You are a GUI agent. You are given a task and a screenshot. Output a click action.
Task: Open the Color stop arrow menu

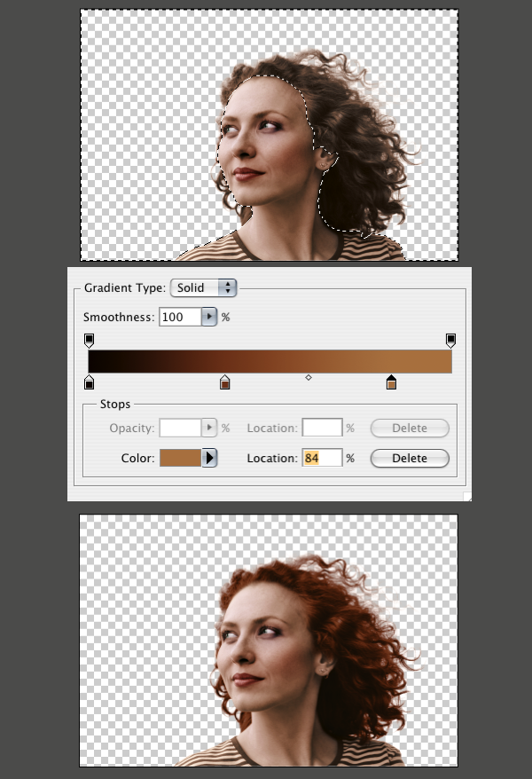210,458
